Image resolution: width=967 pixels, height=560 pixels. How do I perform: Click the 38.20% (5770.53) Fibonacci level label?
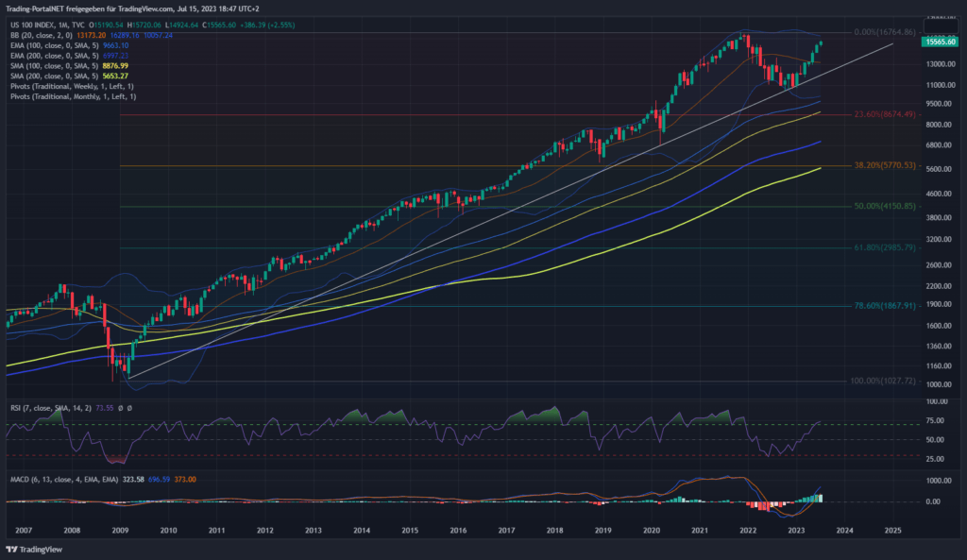click(x=885, y=165)
